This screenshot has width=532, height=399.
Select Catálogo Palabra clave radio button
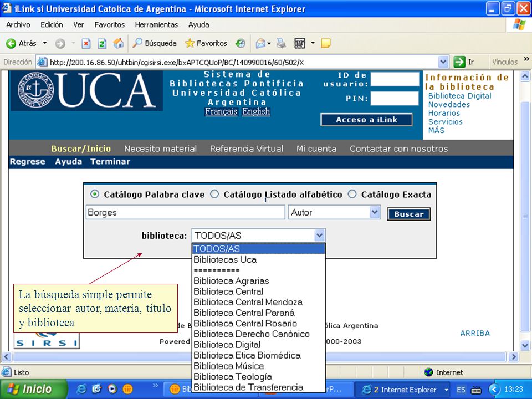(95, 194)
